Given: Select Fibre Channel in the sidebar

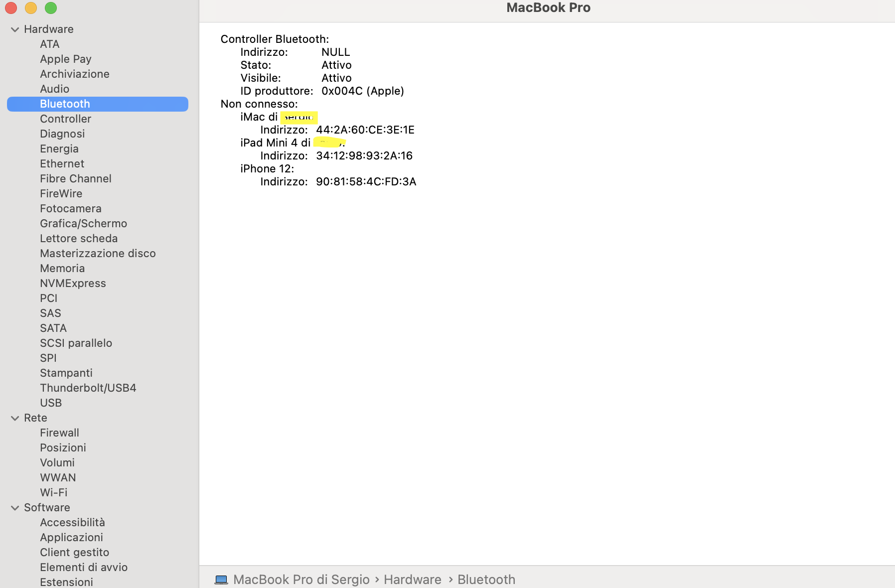Looking at the screenshot, I should coord(76,179).
